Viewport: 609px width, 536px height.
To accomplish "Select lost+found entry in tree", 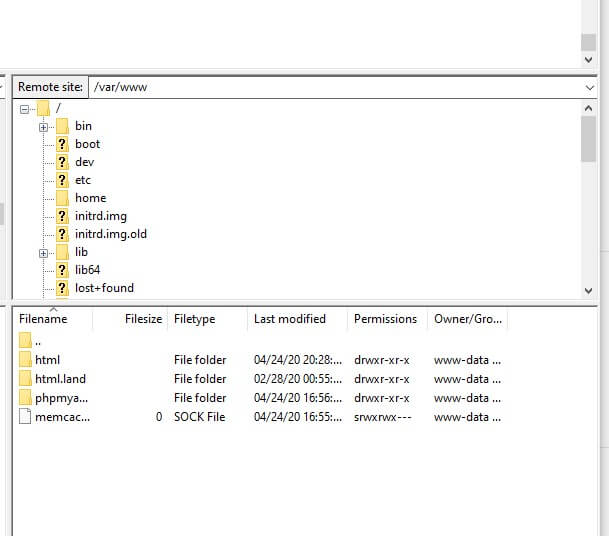I will coord(104,288).
